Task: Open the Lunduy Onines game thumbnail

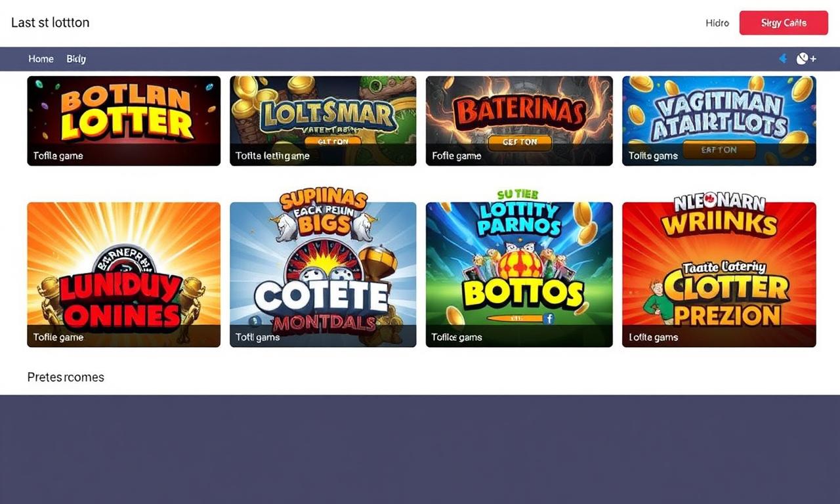Action: point(123,274)
